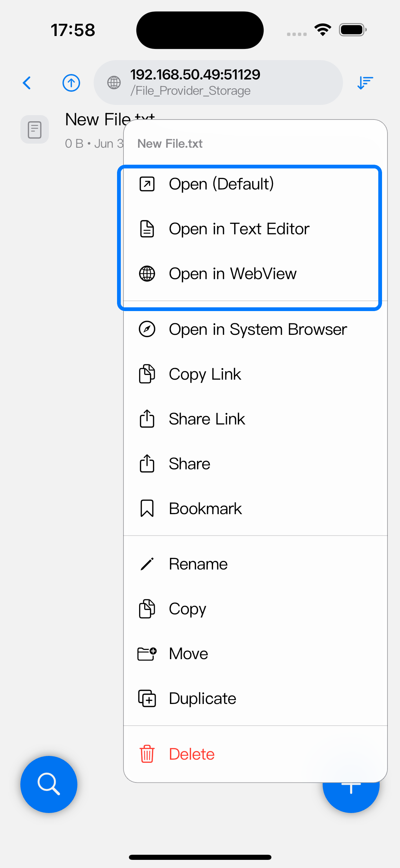Go up a directory with the upload arrow icon

click(x=71, y=83)
